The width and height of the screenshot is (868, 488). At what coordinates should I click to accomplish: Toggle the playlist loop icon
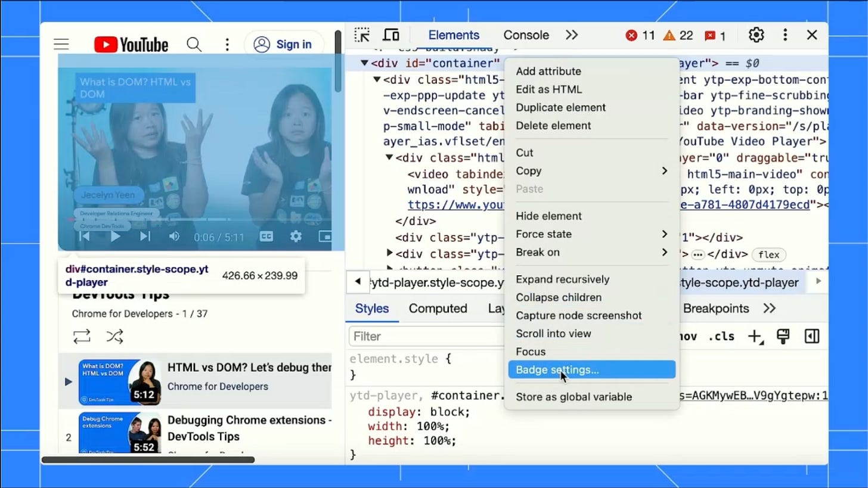coord(82,337)
